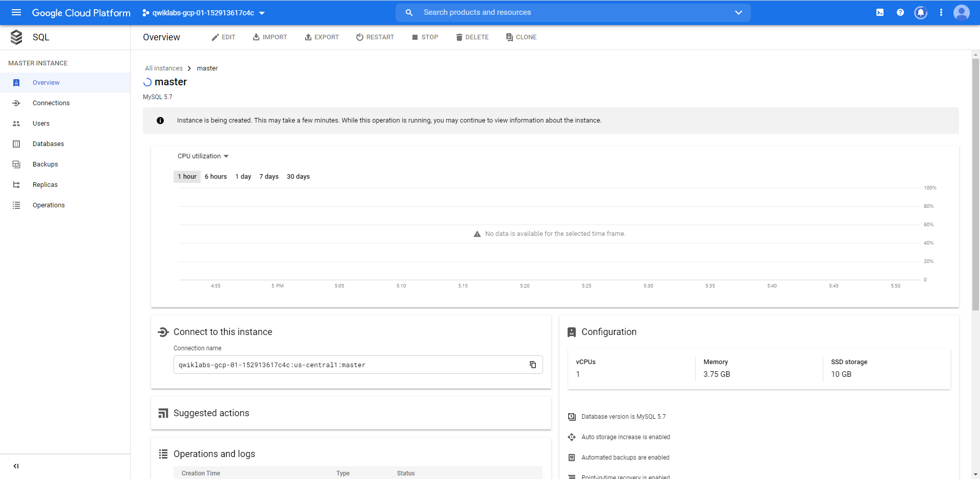Screen dimensions: 980x479
Task: Click the Operations sidebar icon
Action: pos(16,205)
